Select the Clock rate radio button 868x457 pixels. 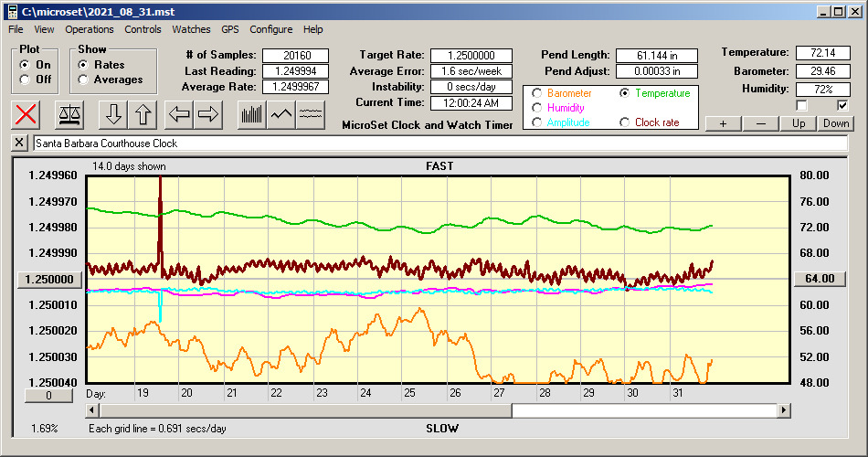point(624,122)
